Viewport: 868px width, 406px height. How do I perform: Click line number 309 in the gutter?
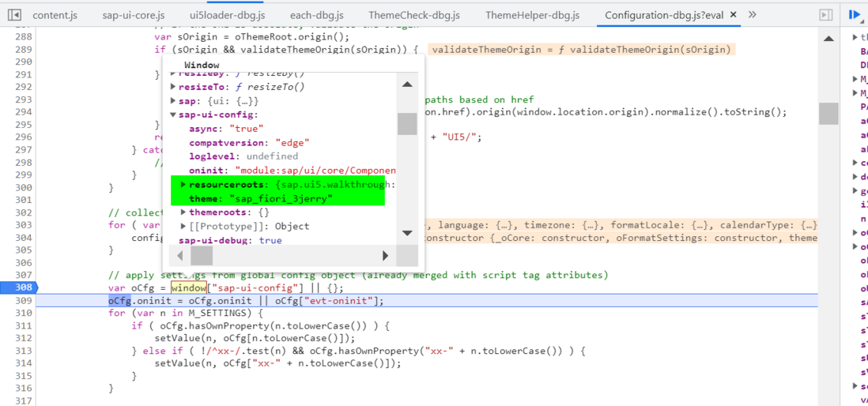pyautogui.click(x=22, y=301)
